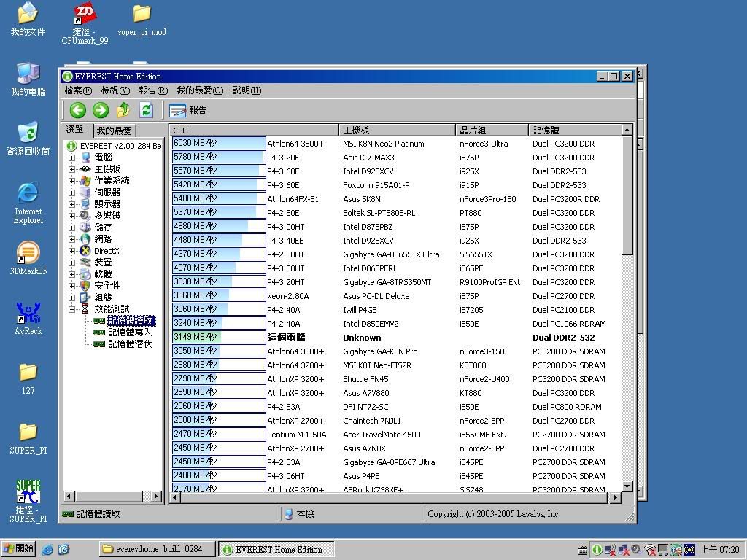
Task: Expand the 儲存 tree node
Action: [71, 227]
